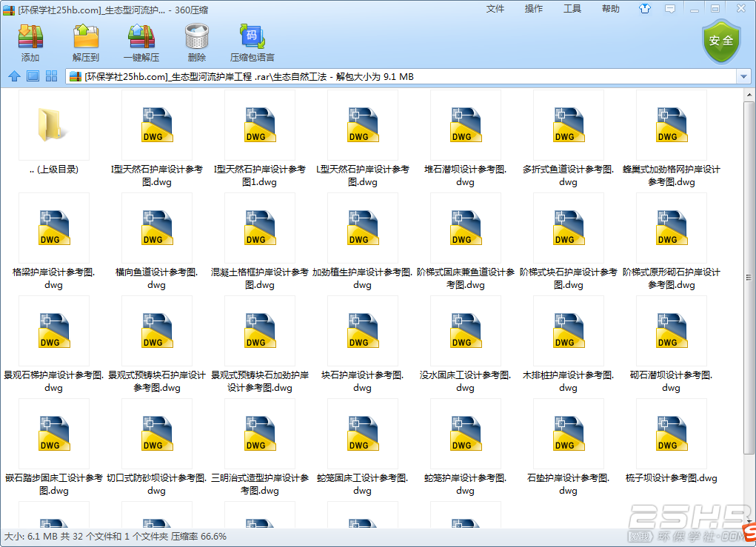The image size is (756, 547).
Task: Click the file name 蛇笼护岸设计参考图.dwg
Action: point(465,484)
